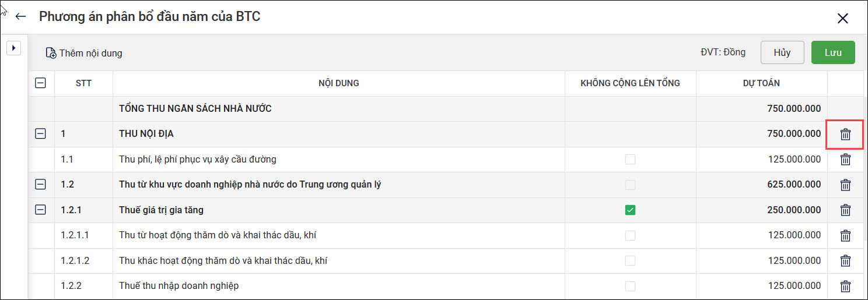Expand the left side panel arrow
868x300 pixels.
click(13, 48)
